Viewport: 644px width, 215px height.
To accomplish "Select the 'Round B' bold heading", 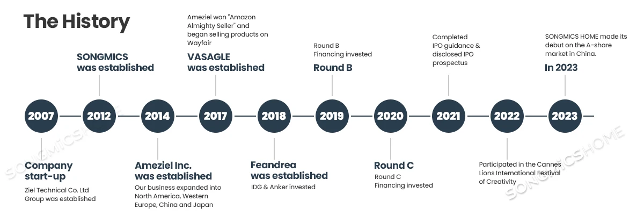I will point(333,68).
